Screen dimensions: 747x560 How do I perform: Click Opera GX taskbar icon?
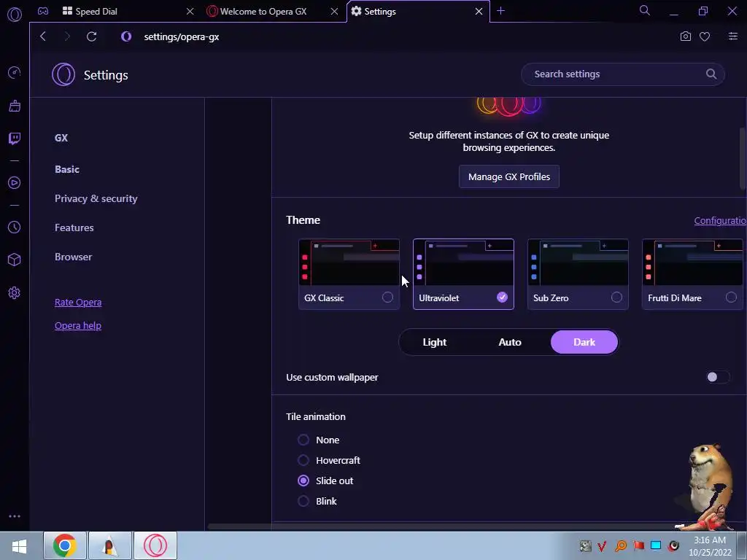pos(155,545)
